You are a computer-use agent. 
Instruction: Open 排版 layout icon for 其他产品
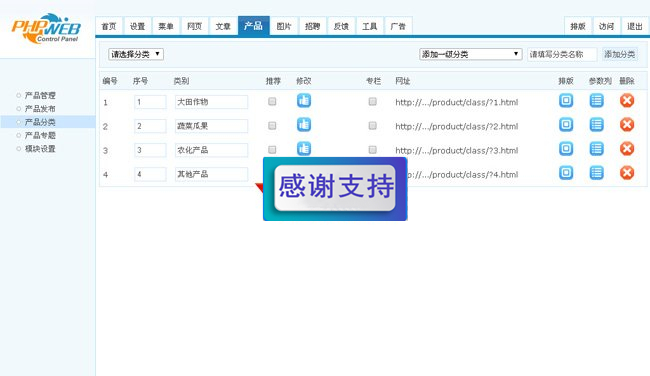pos(566,173)
